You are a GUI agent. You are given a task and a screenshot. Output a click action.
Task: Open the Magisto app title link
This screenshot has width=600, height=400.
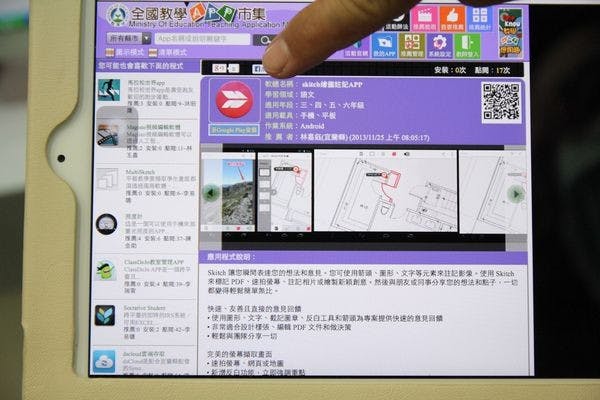tap(153, 127)
